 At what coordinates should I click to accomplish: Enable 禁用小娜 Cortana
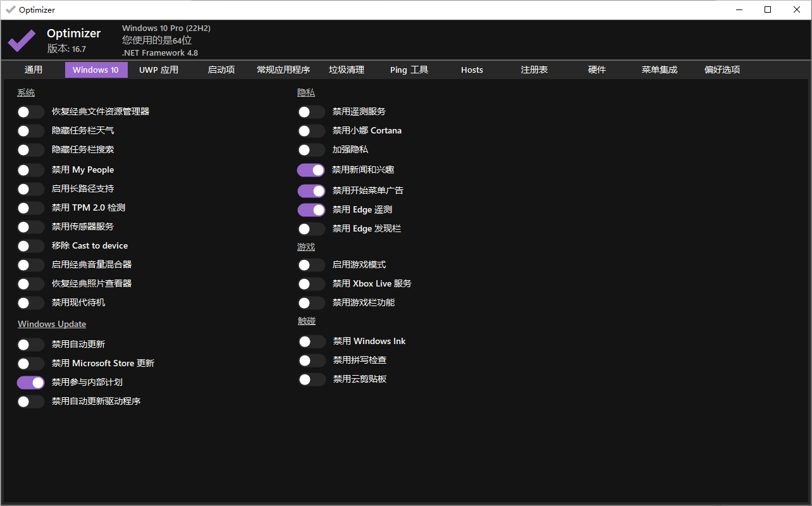311,130
